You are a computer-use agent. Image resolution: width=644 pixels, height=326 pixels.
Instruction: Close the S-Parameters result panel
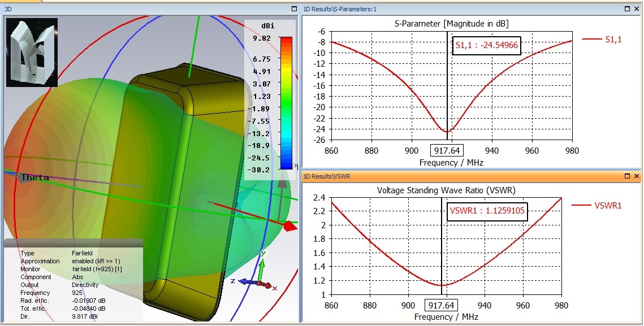click(x=637, y=8)
